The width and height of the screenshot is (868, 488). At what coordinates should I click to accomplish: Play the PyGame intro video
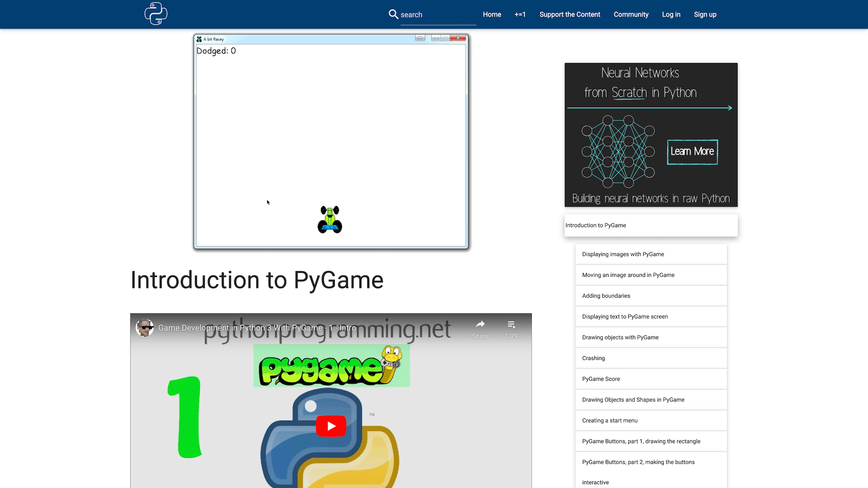pyautogui.click(x=331, y=426)
